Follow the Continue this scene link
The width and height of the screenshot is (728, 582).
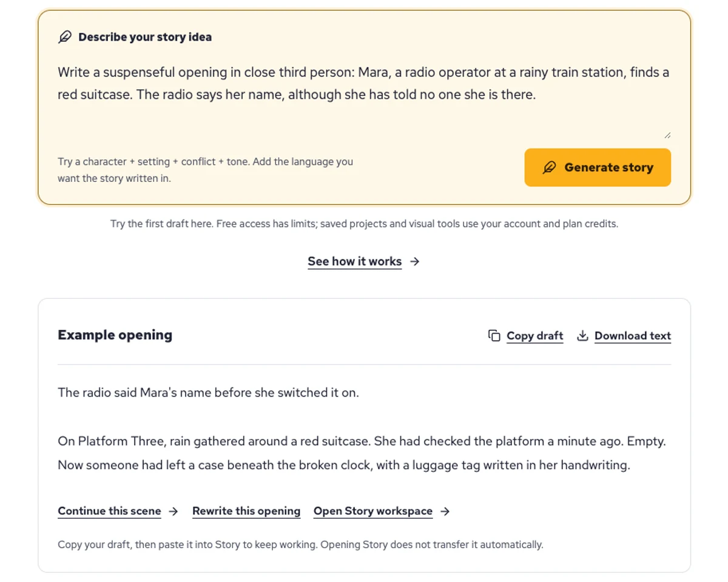coord(109,511)
